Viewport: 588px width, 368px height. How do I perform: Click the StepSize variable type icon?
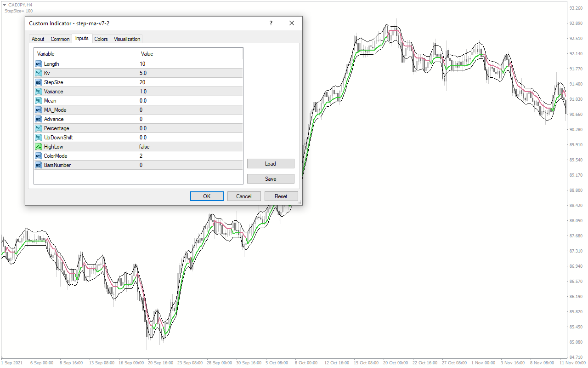(38, 82)
